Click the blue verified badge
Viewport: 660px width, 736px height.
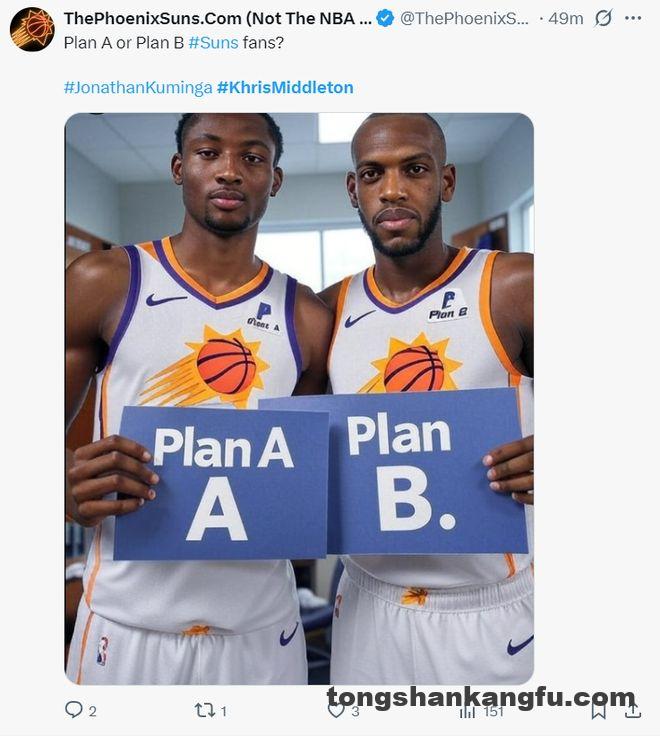click(x=385, y=18)
